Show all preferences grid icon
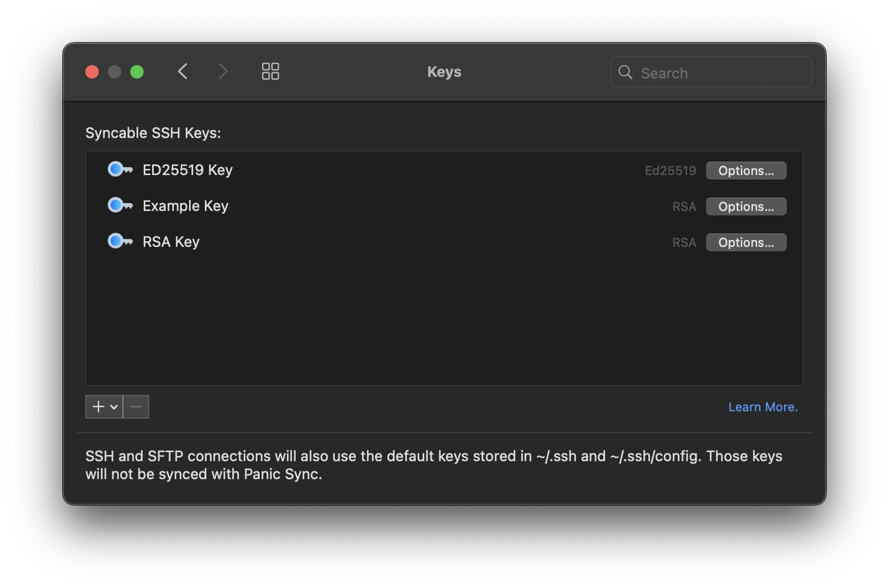This screenshot has width=889, height=588. tap(271, 71)
